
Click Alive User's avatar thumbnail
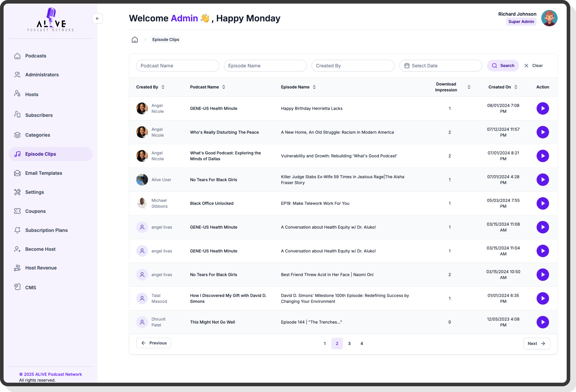click(x=142, y=180)
